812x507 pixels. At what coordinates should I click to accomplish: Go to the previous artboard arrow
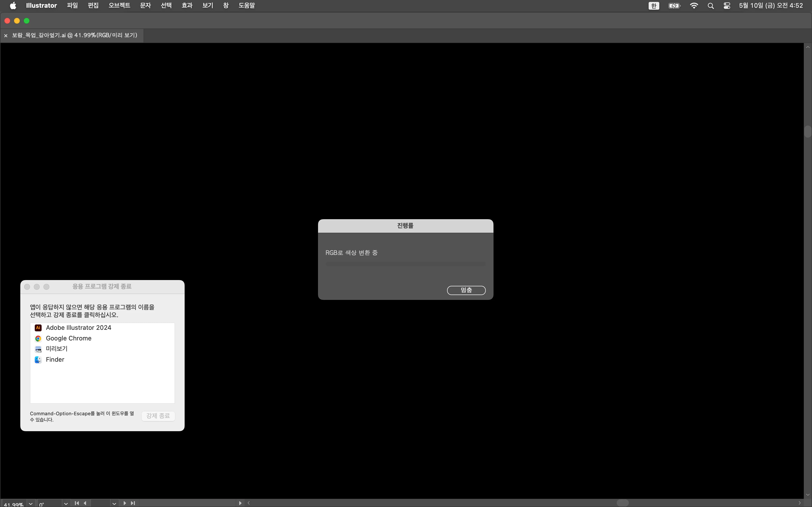pos(85,503)
